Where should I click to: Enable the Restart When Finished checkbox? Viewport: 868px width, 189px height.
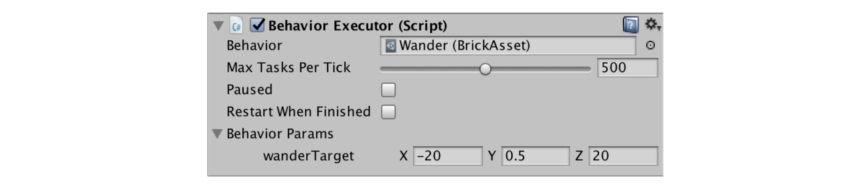pos(388,112)
